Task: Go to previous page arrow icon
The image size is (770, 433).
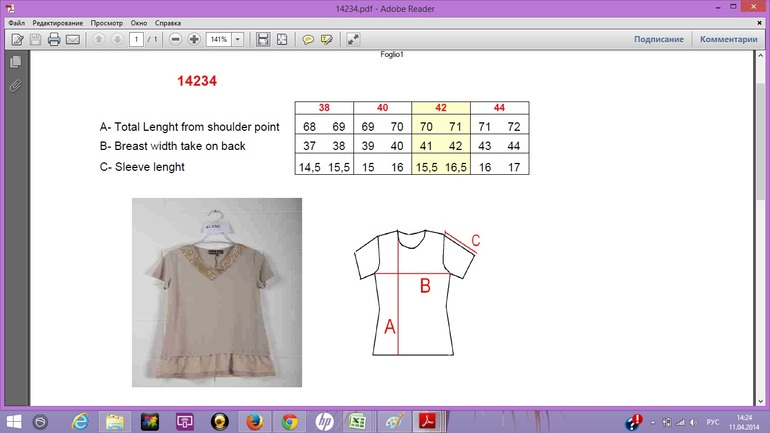Action: coord(99,39)
